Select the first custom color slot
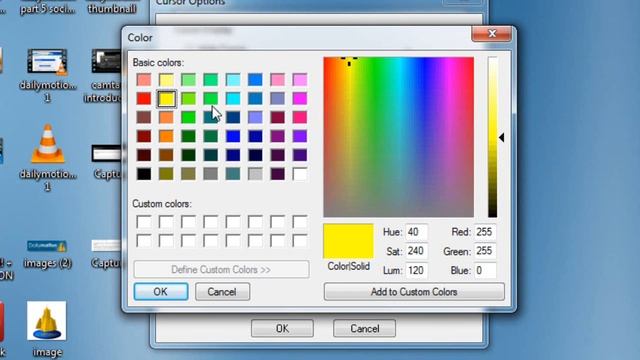Screen dimensions: 640x360 pyautogui.click(x=144, y=222)
